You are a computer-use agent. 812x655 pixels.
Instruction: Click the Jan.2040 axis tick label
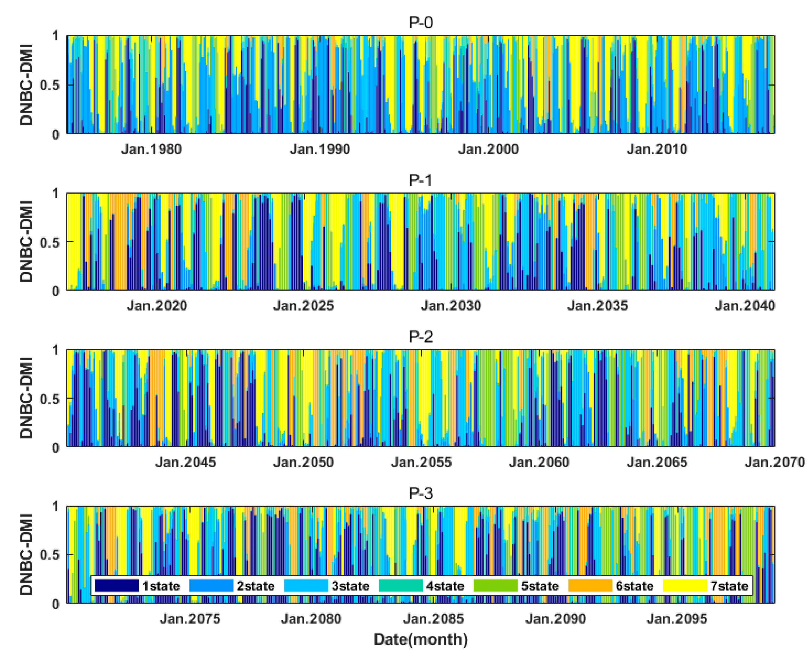(745, 306)
